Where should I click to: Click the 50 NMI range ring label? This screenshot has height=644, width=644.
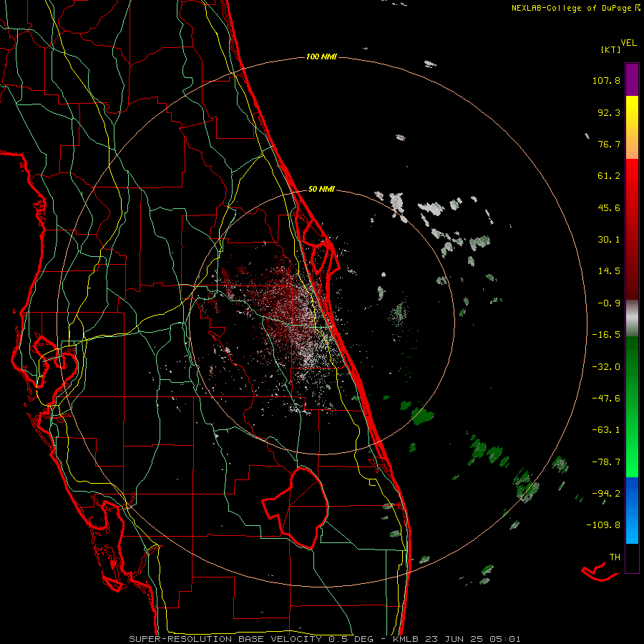[x=321, y=190]
